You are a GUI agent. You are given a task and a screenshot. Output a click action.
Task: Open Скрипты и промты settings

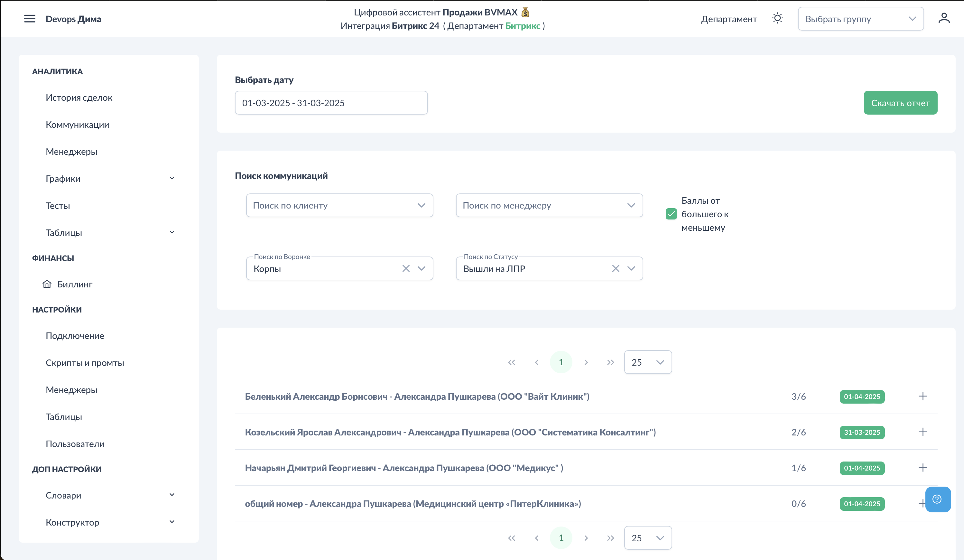85,363
